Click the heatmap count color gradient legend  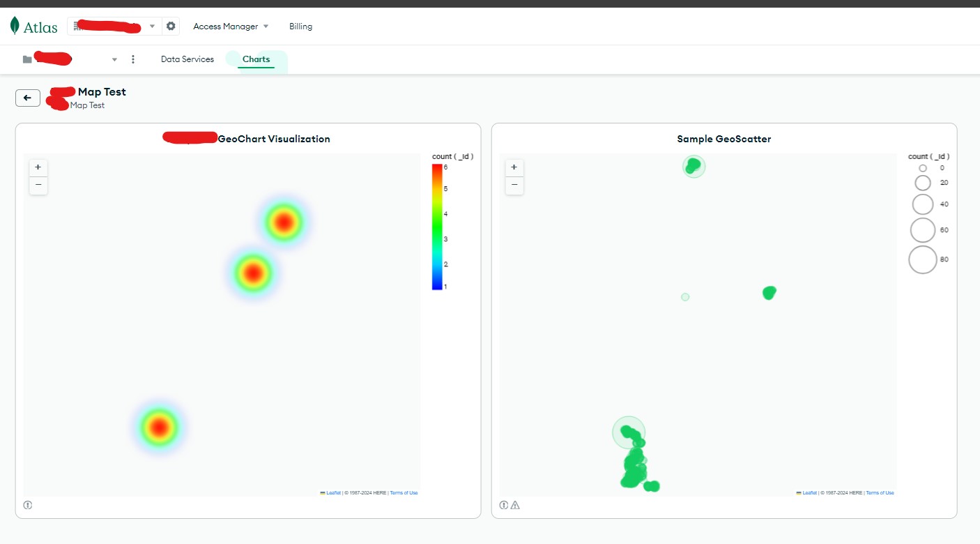pos(437,227)
